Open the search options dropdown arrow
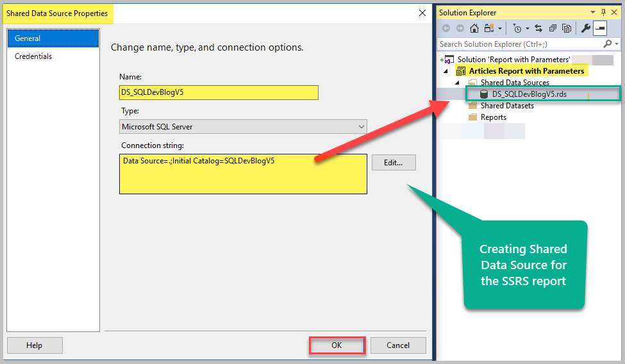 click(x=617, y=44)
